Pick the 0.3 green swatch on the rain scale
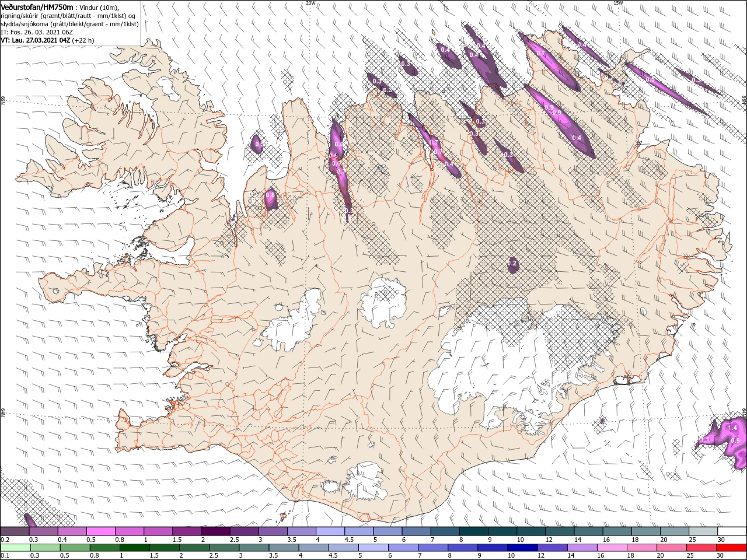This screenshot has width=747, height=560. click(45, 548)
